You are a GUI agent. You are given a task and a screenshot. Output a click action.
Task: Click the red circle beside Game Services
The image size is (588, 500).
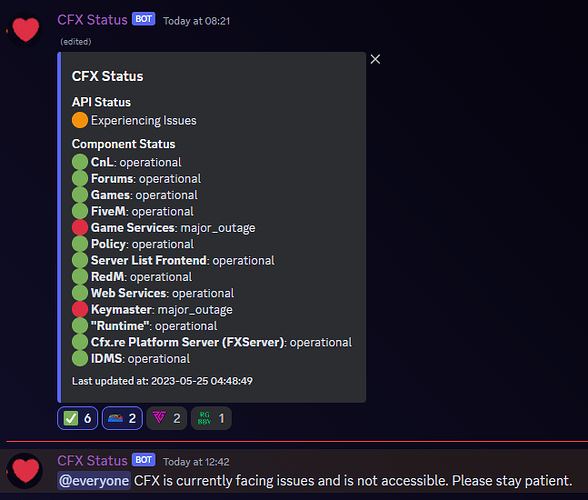pyautogui.click(x=80, y=228)
